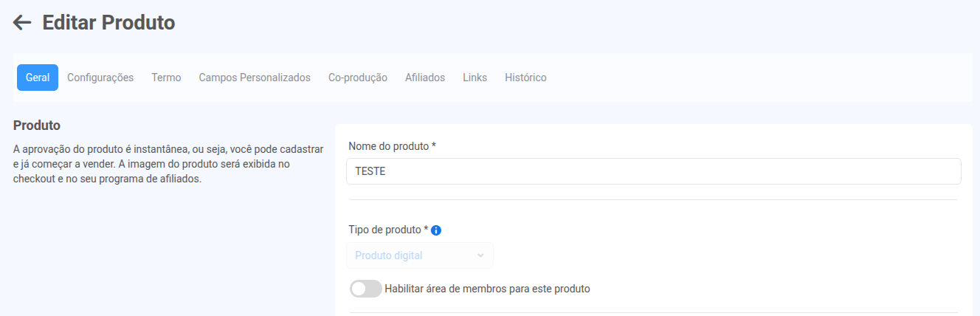The image size is (980, 316).
Task: Enable the área de membros toggle switch
Action: 365,289
